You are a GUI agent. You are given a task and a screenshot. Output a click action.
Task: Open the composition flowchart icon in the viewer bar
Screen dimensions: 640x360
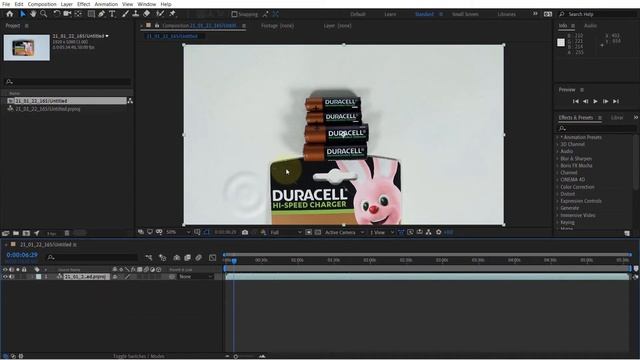tap(429, 232)
